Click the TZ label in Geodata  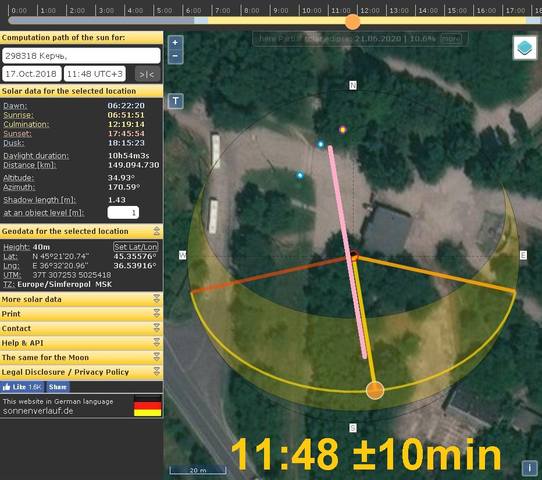pos(9,284)
